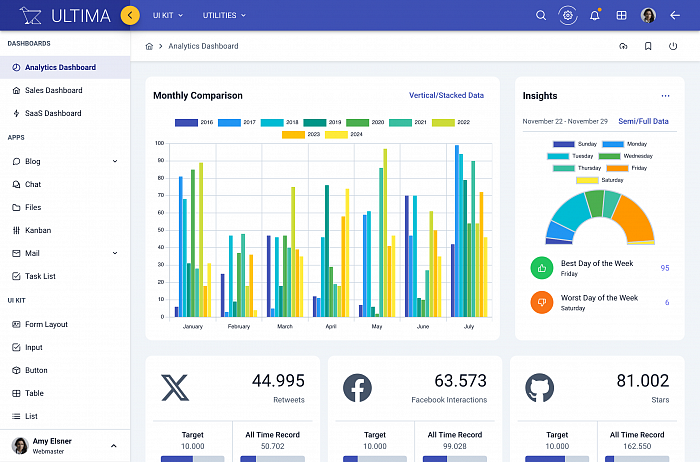Open Form Layout in sidebar

65,324
